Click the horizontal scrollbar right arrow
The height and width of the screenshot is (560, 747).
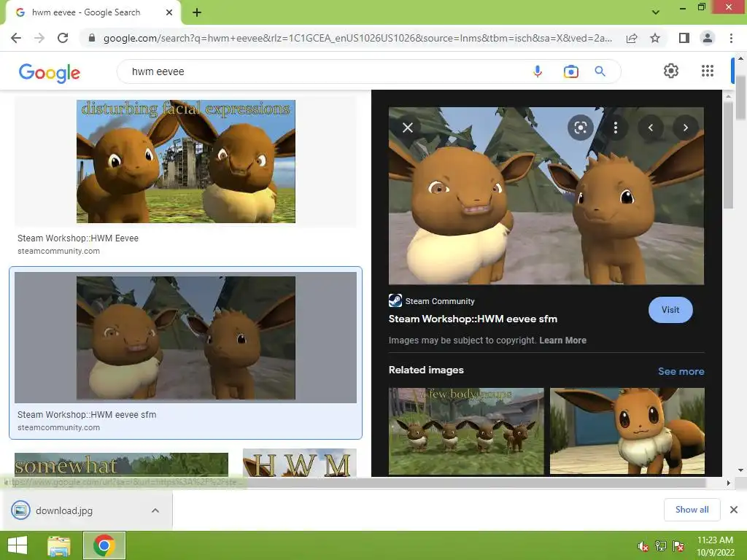click(728, 483)
